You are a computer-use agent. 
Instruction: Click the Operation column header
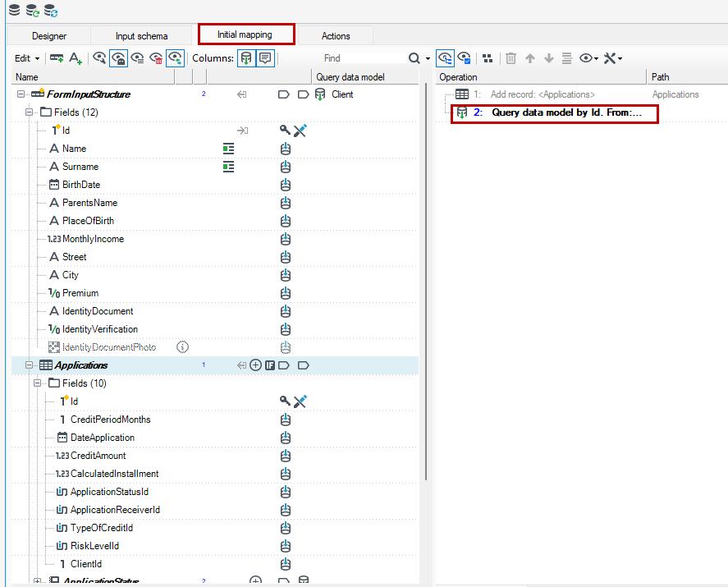pos(541,77)
